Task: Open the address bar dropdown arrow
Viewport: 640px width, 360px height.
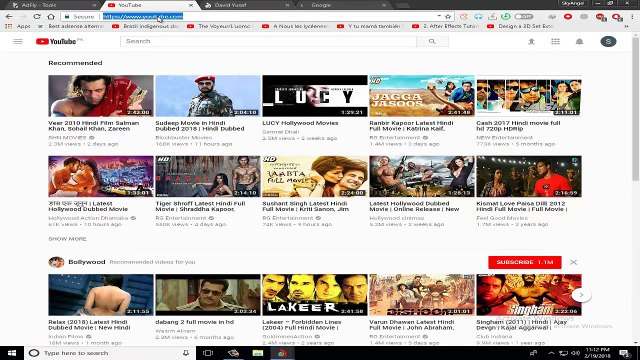Action: pos(439,16)
